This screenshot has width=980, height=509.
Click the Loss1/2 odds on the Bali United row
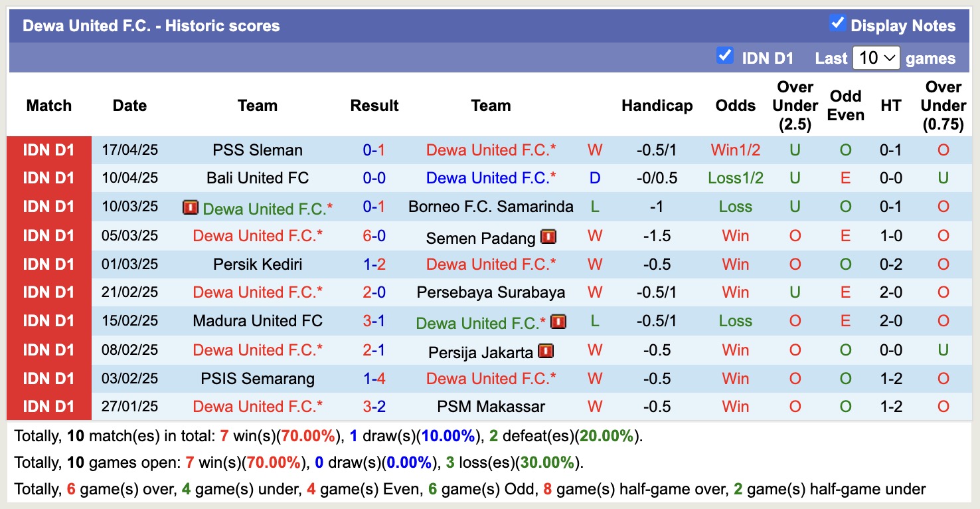click(x=735, y=178)
